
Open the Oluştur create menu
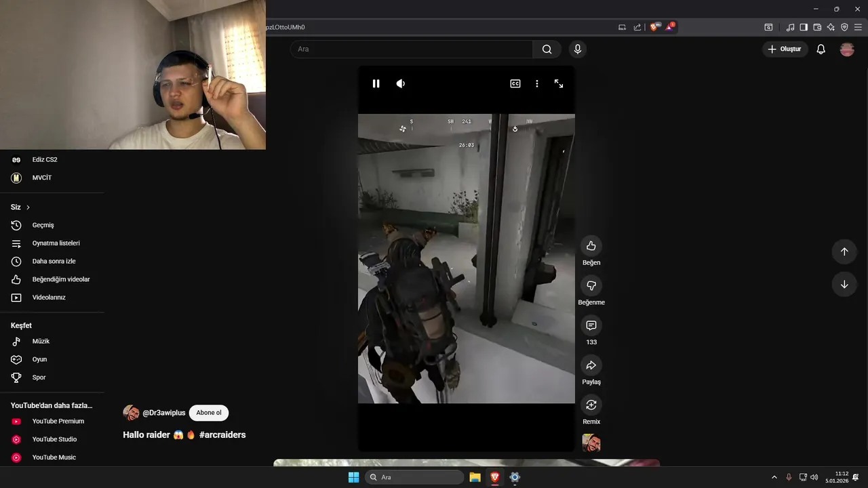[784, 49]
